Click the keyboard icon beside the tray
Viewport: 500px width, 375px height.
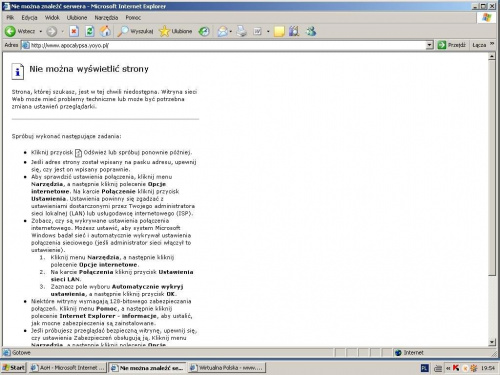(x=438, y=368)
